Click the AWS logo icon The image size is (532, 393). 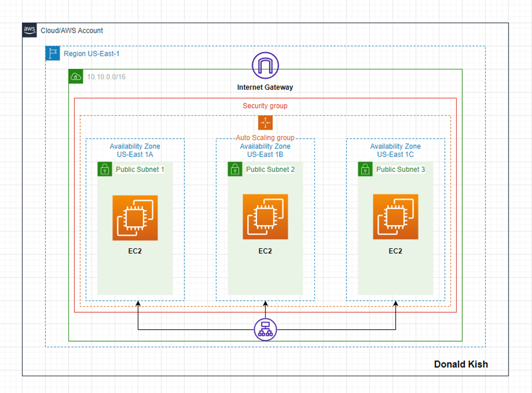tap(29, 30)
